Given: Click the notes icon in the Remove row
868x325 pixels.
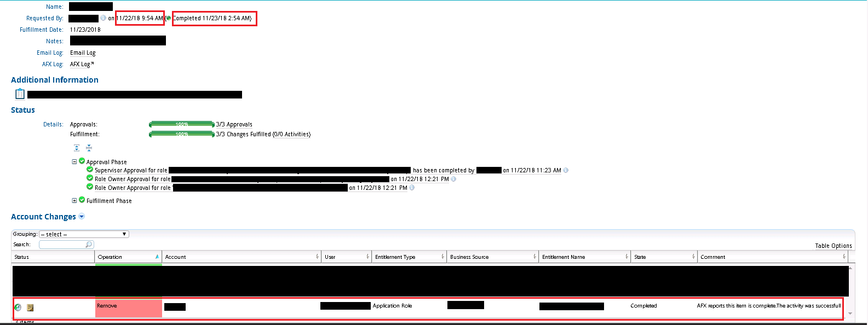Looking at the screenshot, I should pyautogui.click(x=30, y=307).
